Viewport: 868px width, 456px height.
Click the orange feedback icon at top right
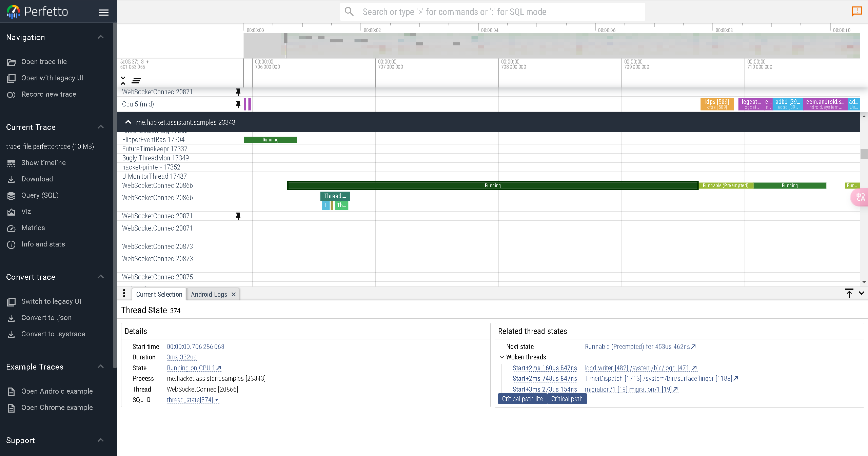point(857,11)
